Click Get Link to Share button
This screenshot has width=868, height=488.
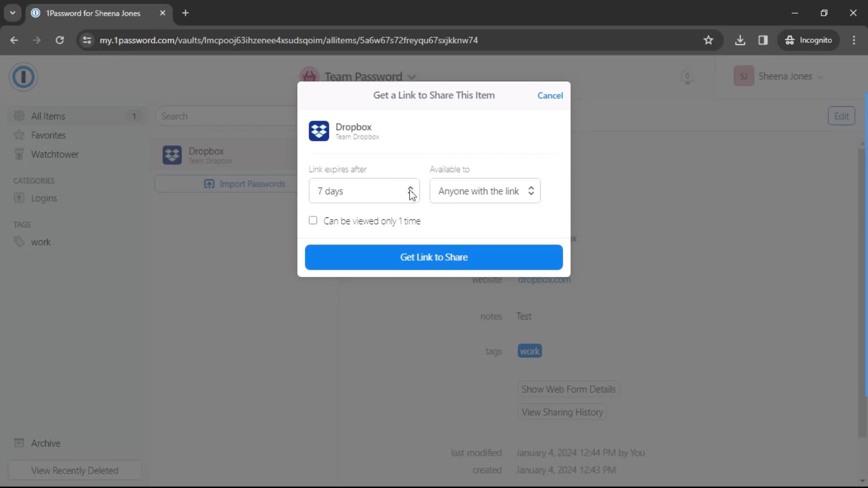[x=434, y=257]
